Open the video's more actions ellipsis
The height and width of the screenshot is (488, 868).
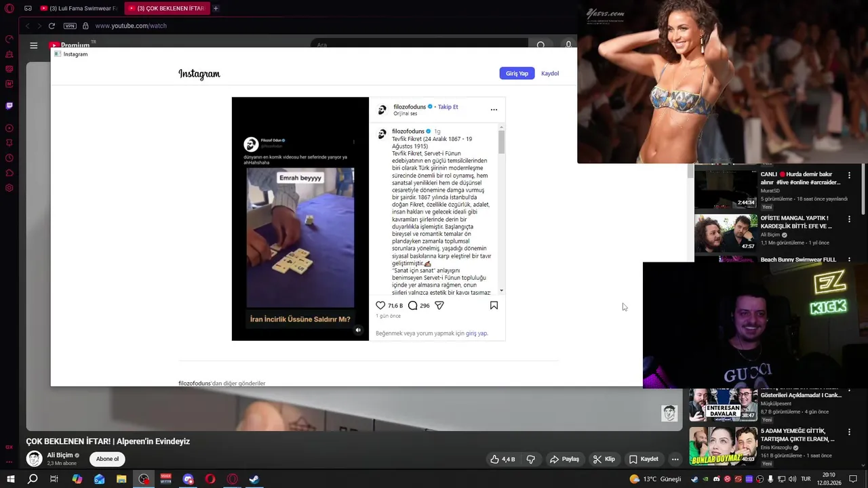pyautogui.click(x=675, y=459)
